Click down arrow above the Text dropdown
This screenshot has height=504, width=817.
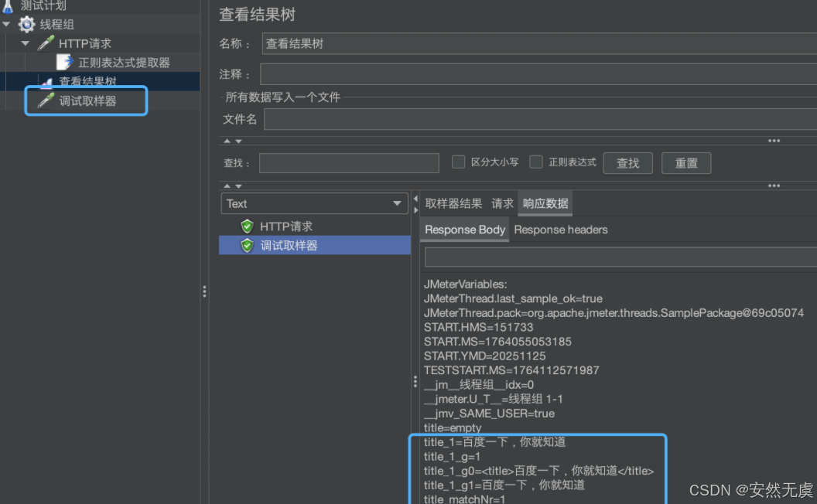[x=238, y=186]
